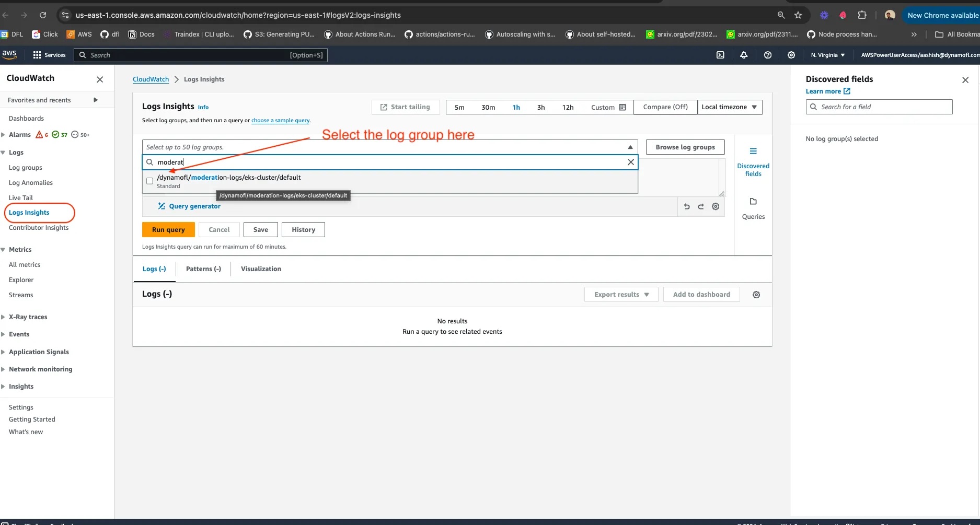Screen dimensions: 980x525
Task: Select 5m time range
Action: 459,107
